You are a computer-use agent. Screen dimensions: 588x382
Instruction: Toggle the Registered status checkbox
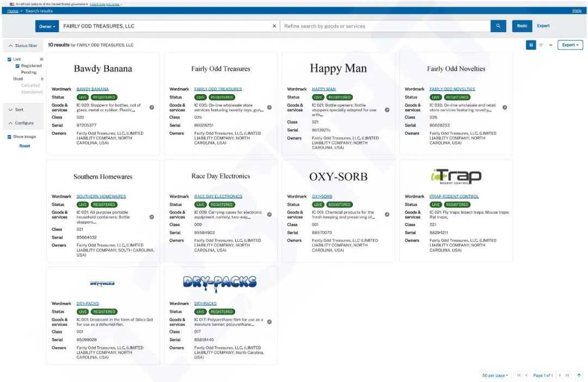pyautogui.click(x=17, y=66)
